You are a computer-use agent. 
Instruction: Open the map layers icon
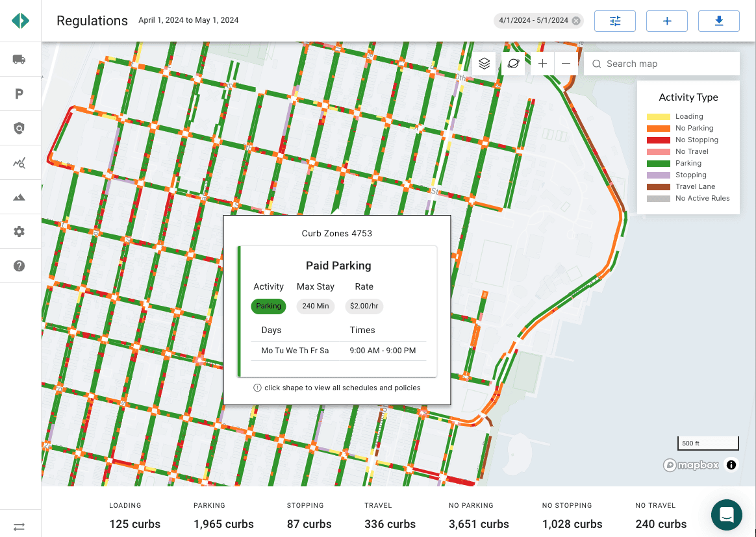point(484,64)
